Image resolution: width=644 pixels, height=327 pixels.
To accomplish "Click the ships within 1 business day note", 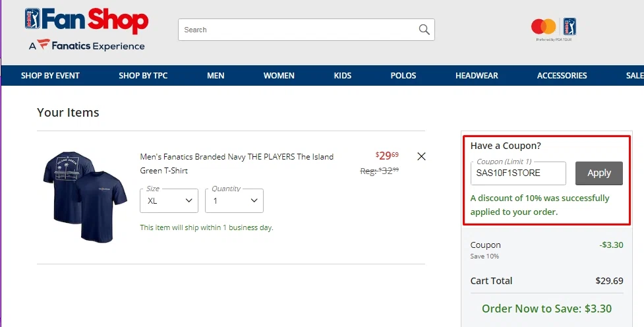I will 206,227.
